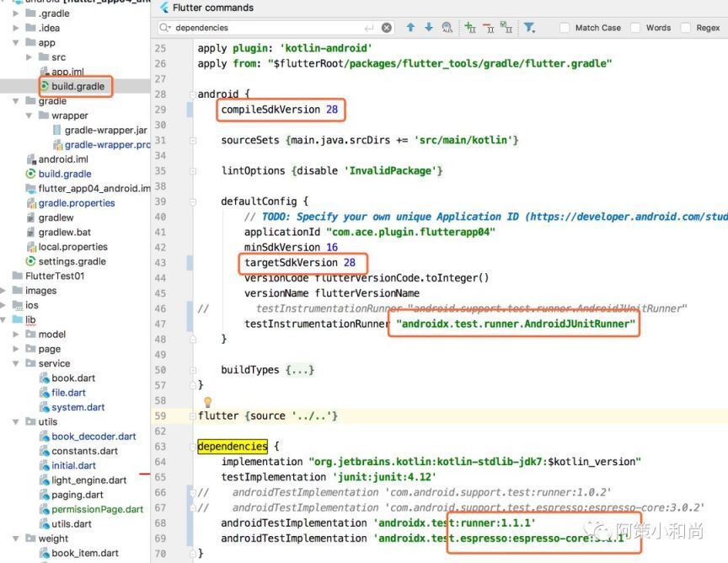Screen dimensions: 728x563
Task: Fold the android block at line 28
Action: pos(193,94)
